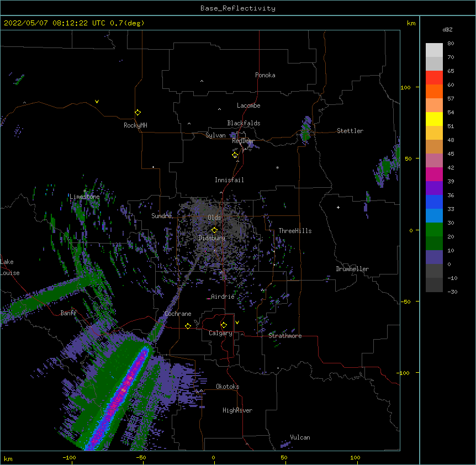Select the yellow V marker northwest of RockyMH
This screenshot has height=465, width=476.
[97, 102]
